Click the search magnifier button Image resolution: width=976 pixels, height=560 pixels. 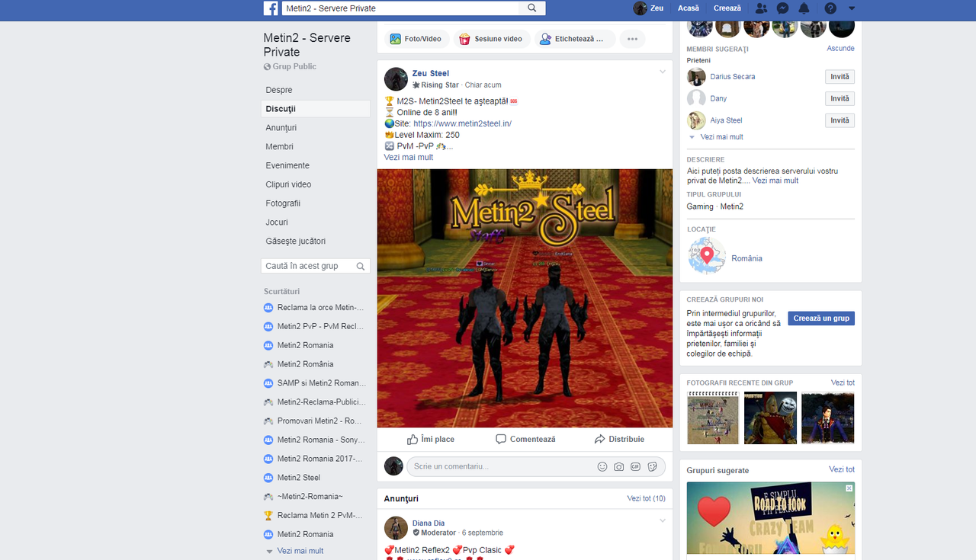click(x=532, y=8)
